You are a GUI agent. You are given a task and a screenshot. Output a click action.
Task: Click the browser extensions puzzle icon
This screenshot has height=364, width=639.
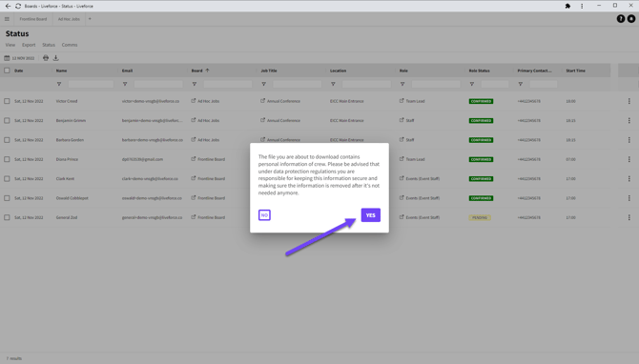coord(567,6)
